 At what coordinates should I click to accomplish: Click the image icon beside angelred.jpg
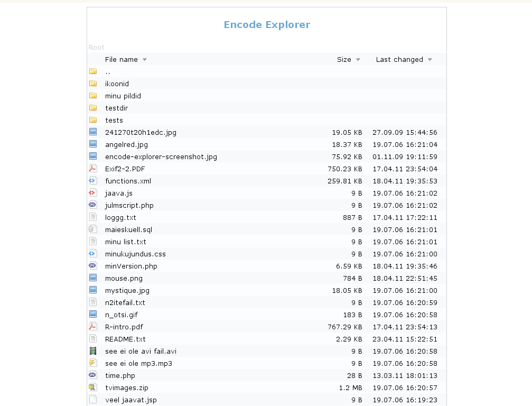click(x=93, y=144)
